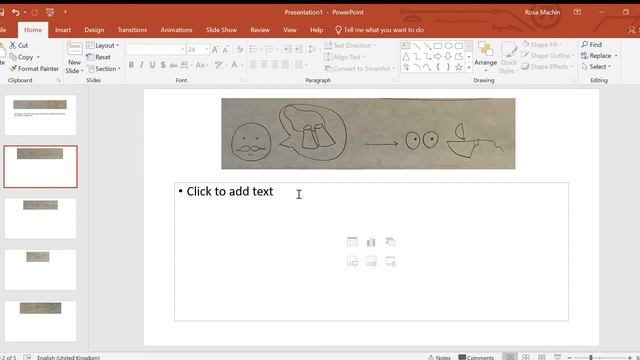640x360 pixels.
Task: Select the oval shape in gallery
Action: click(448, 46)
